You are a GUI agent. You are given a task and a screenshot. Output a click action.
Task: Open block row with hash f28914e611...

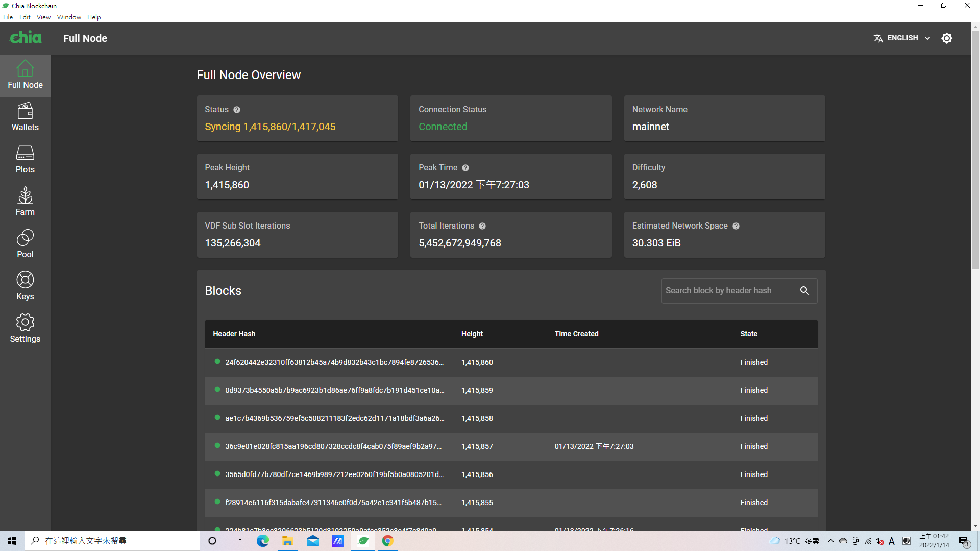[511, 503]
